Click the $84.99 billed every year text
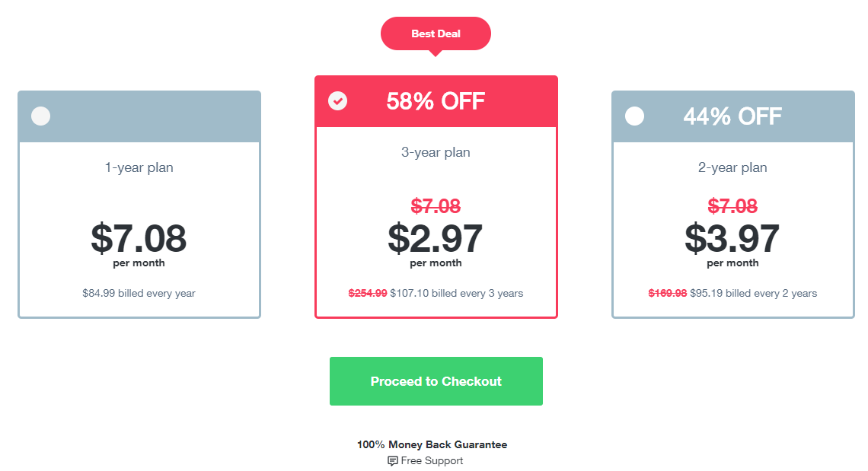868x471 pixels. point(139,294)
